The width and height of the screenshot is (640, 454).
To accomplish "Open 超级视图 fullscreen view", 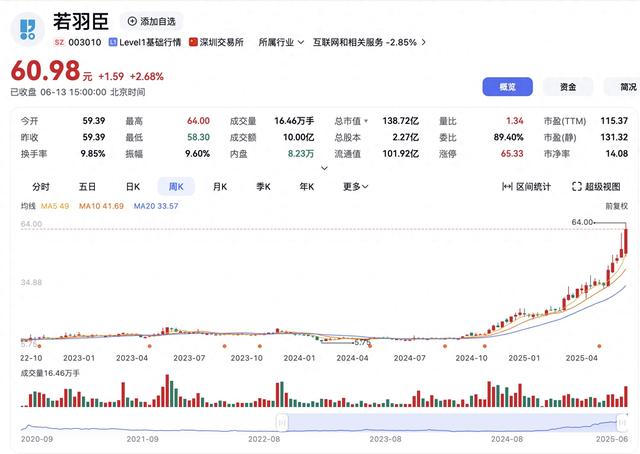I will pyautogui.click(x=596, y=187).
